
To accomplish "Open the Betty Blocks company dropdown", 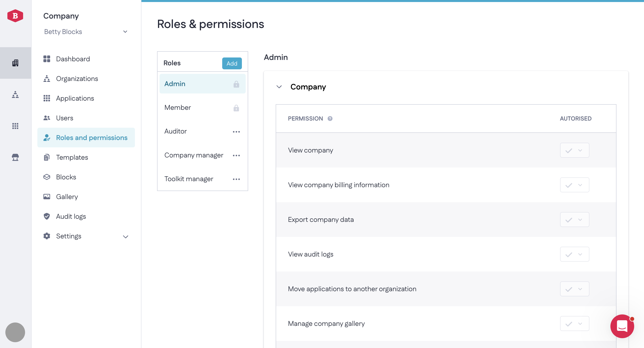I will point(86,32).
